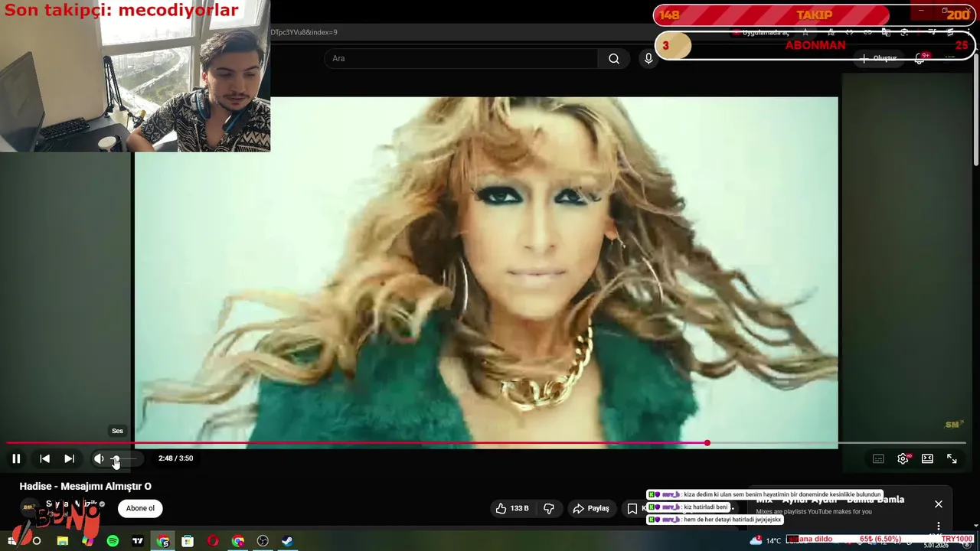
Task: Subscribe using "Abone ol" button
Action: (x=140, y=508)
